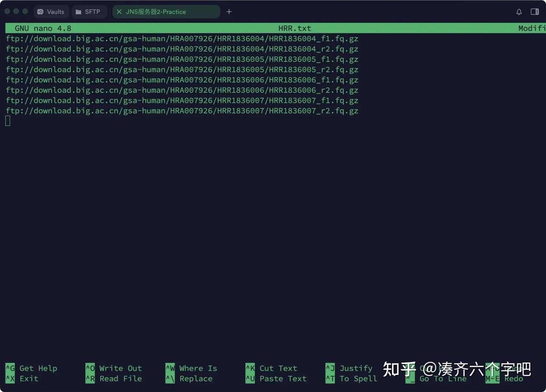Select the Where Is shortcut in nano
Viewport: 546px width, 392px height.
pos(199,368)
